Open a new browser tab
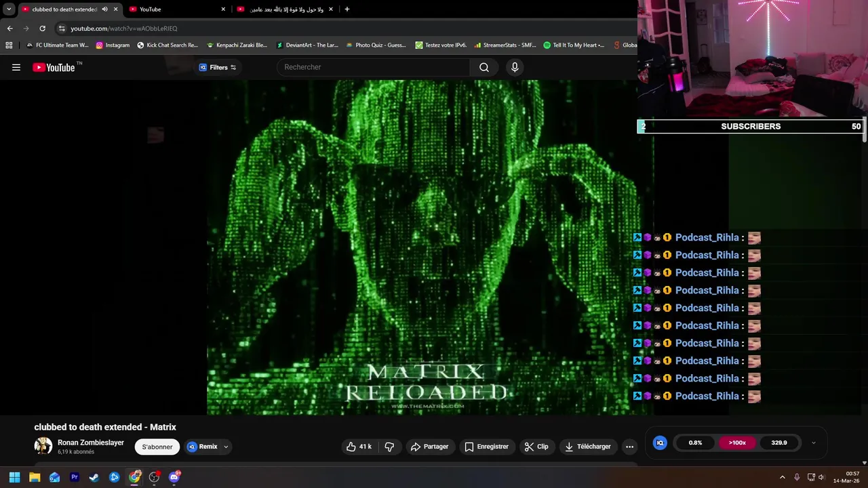The image size is (868, 488). pyautogui.click(x=347, y=9)
